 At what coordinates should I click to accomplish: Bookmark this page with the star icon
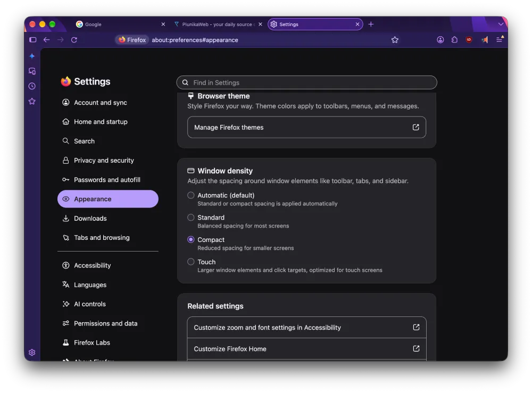tap(395, 40)
